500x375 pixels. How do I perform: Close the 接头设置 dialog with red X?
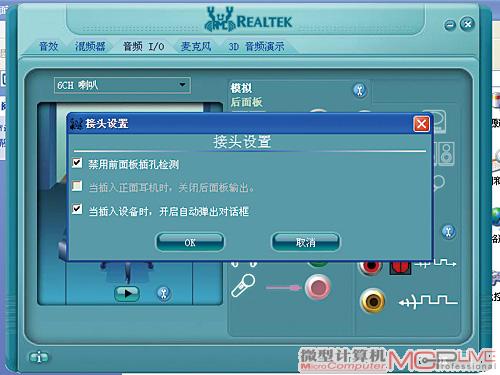(421, 124)
